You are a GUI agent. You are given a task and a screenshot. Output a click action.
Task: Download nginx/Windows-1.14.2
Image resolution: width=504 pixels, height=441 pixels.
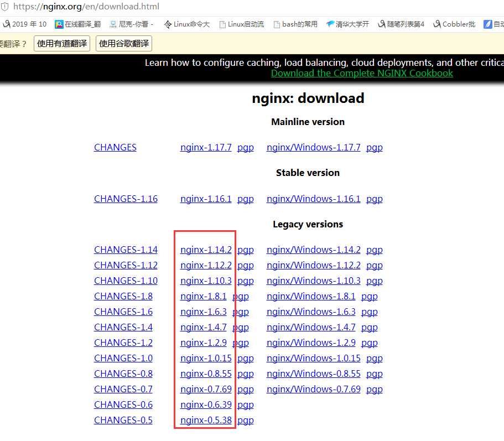(313, 250)
